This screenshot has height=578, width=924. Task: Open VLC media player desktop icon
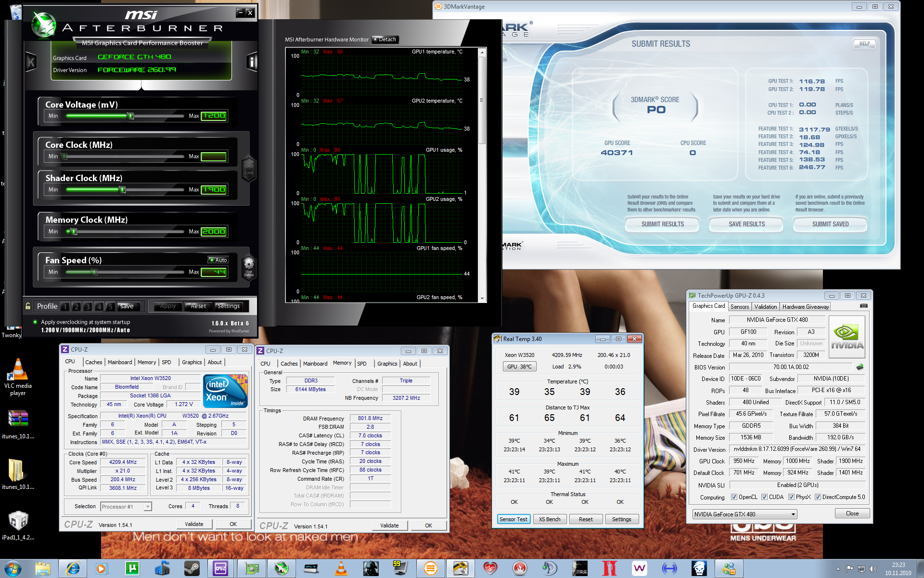(x=18, y=377)
